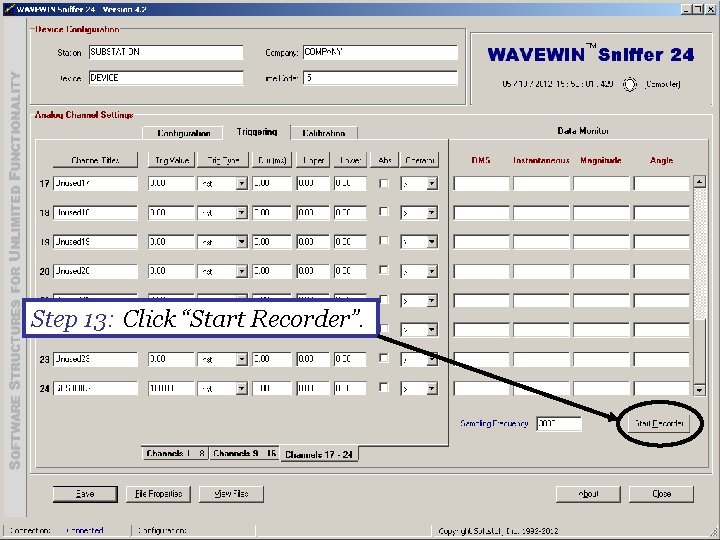The image size is (720, 540).
Task: Check Abs box for channel 24
Action: tap(383, 388)
